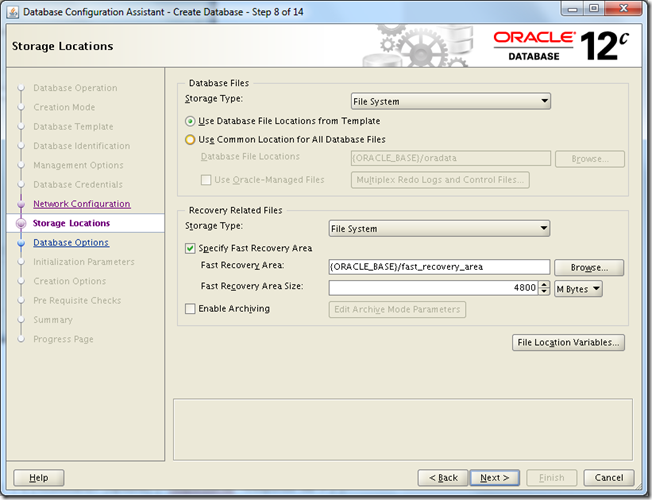Click the Java app icon in title bar
The height and width of the screenshot is (500, 652).
pos(12,11)
